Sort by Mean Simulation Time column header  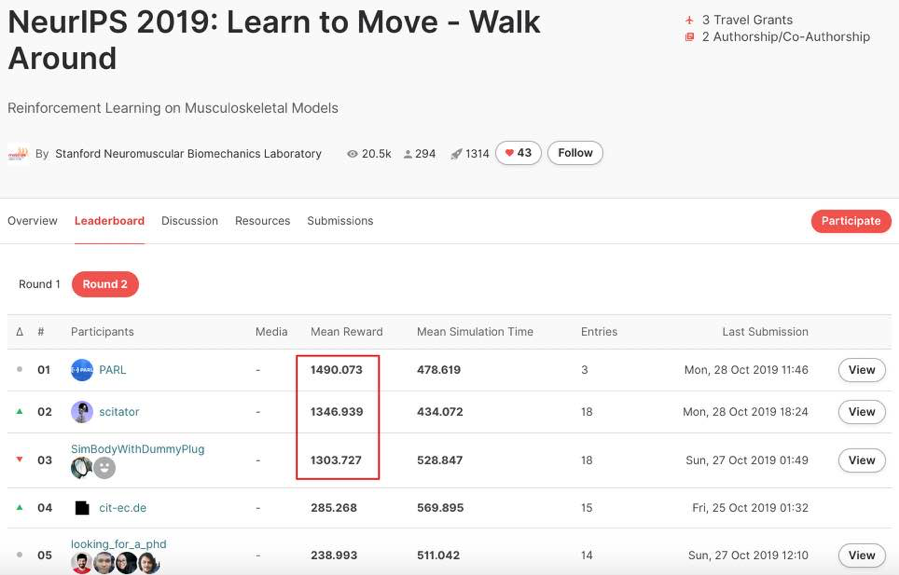coord(475,332)
